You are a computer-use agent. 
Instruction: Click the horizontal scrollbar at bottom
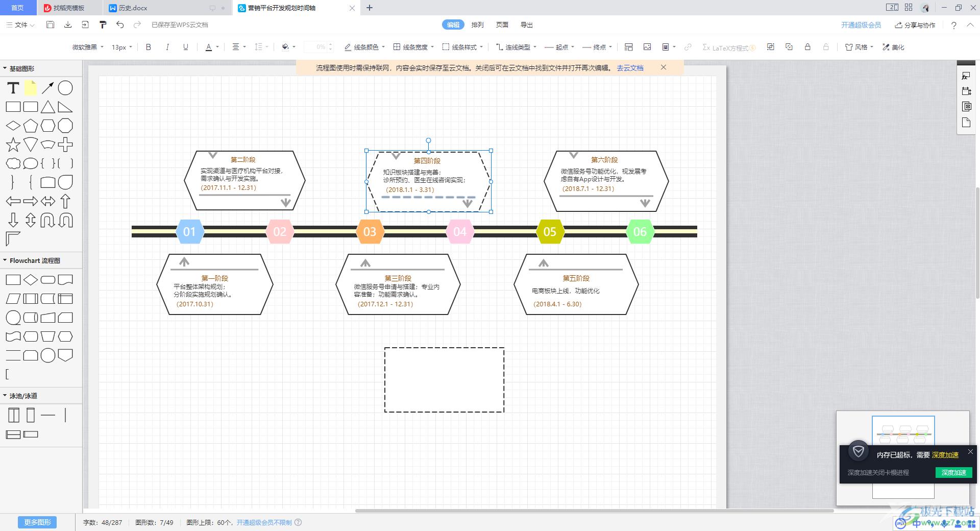(x=594, y=510)
